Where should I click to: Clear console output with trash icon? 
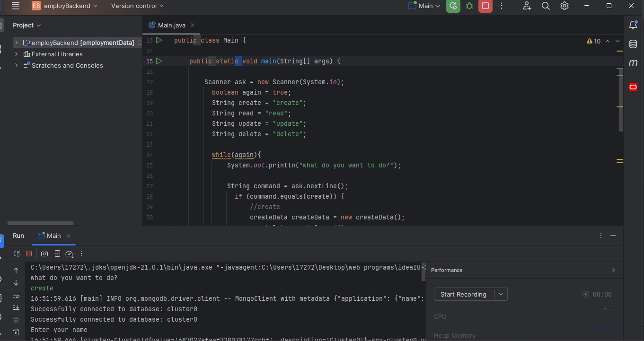pos(16,332)
